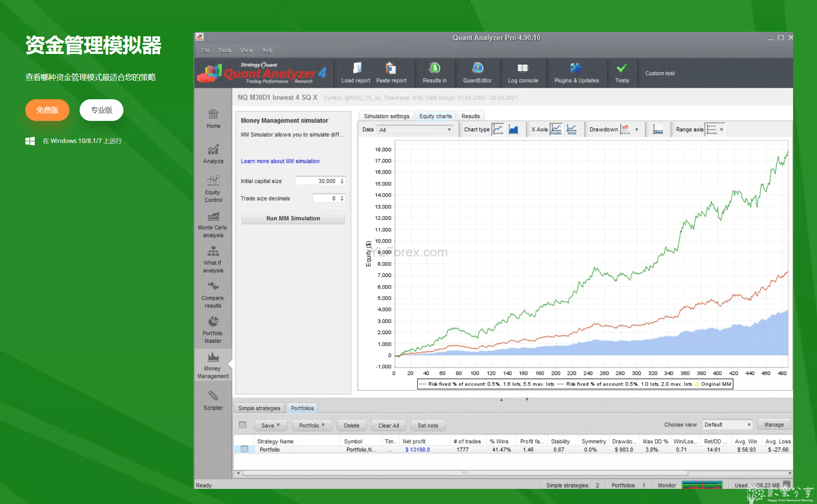
Task: Open Monte Carlo analysis
Action: tap(213, 224)
